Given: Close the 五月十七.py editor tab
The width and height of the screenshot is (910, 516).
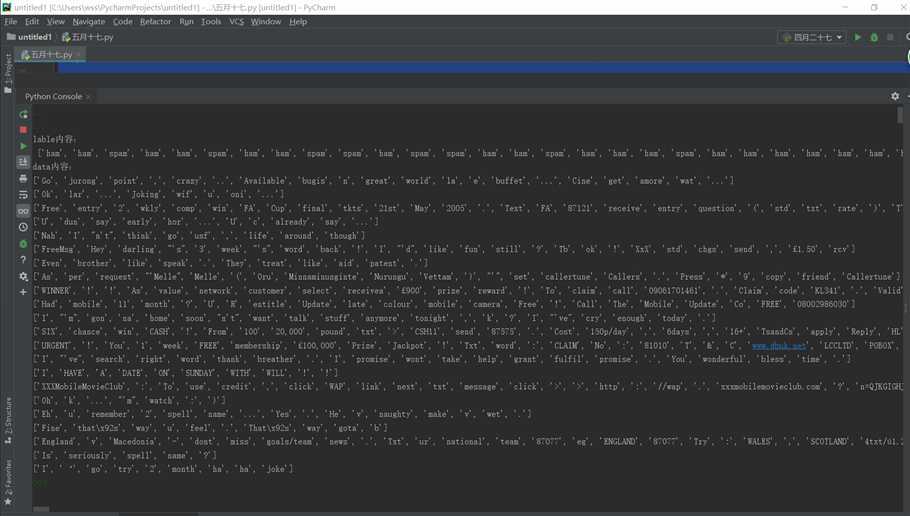Looking at the screenshot, I should tap(78, 55).
